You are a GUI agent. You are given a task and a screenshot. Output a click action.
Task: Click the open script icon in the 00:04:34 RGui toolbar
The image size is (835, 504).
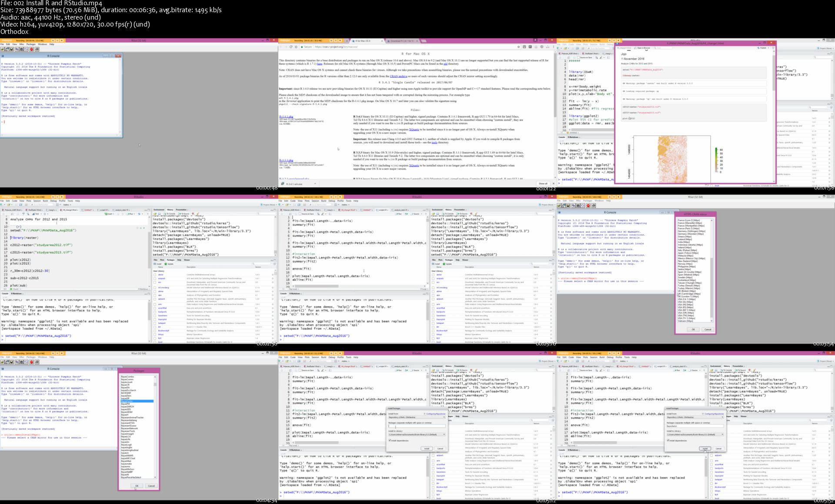coord(3,362)
